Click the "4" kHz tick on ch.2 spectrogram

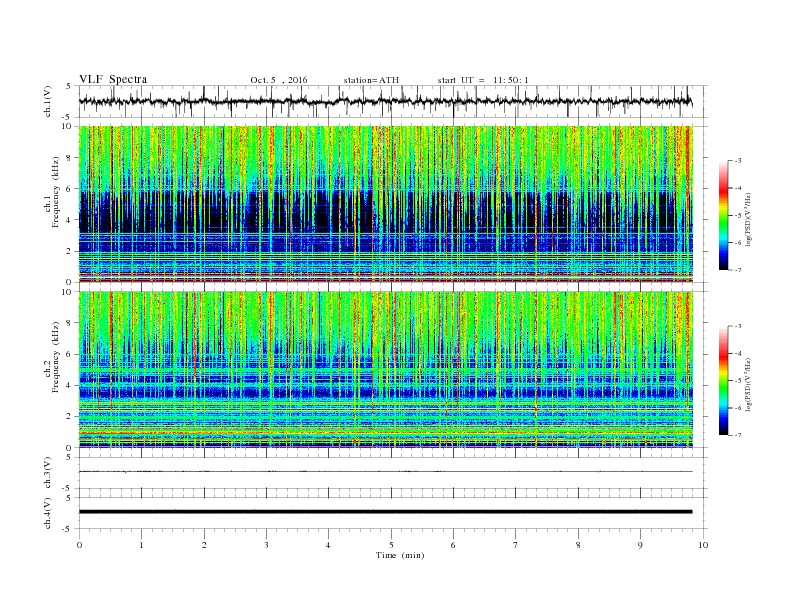coord(70,386)
